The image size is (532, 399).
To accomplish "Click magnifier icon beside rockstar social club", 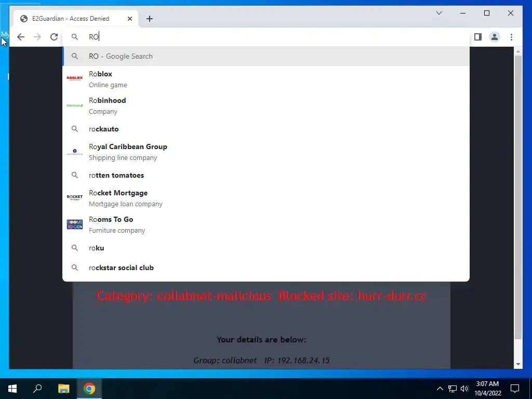I will tap(75, 268).
